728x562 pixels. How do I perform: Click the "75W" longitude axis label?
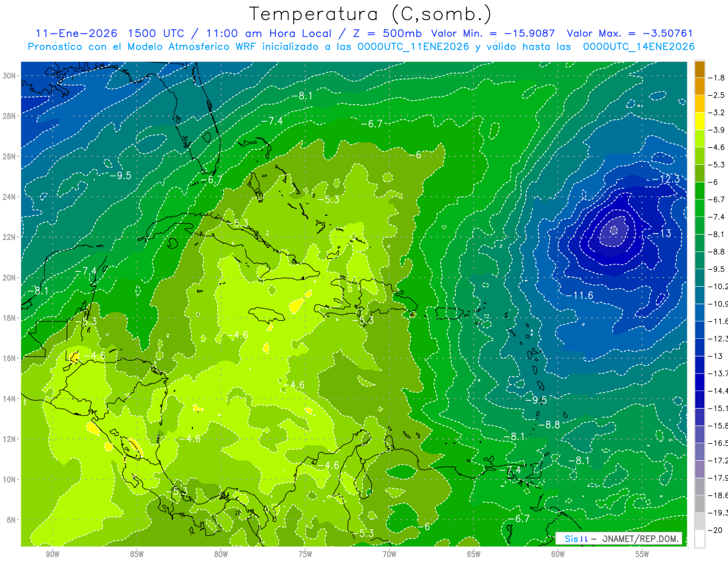305,554
